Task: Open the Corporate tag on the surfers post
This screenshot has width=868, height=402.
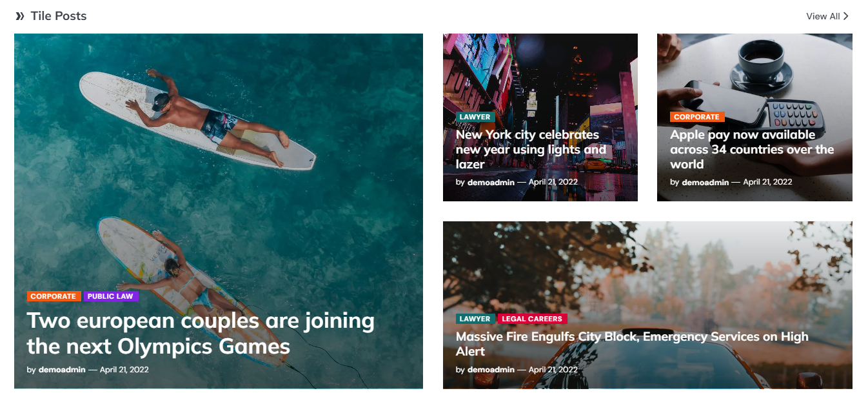Action: (x=54, y=296)
